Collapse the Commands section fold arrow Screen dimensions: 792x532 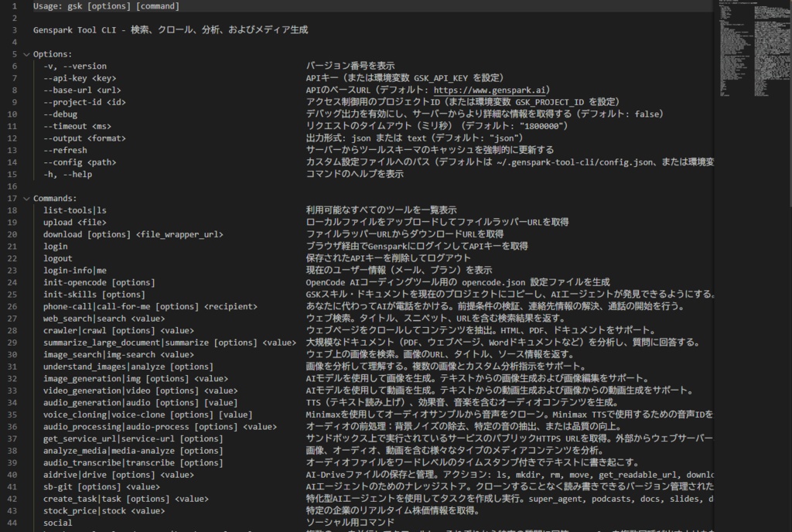tap(26, 199)
